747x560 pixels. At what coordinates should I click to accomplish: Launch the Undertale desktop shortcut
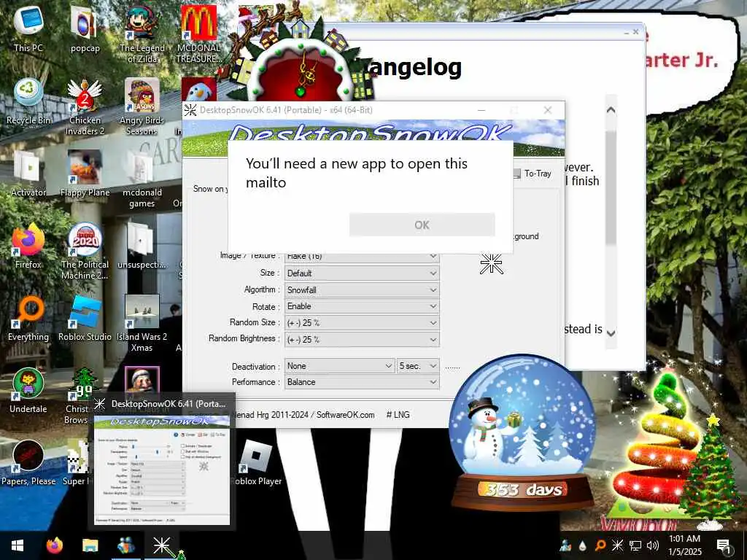point(28,391)
